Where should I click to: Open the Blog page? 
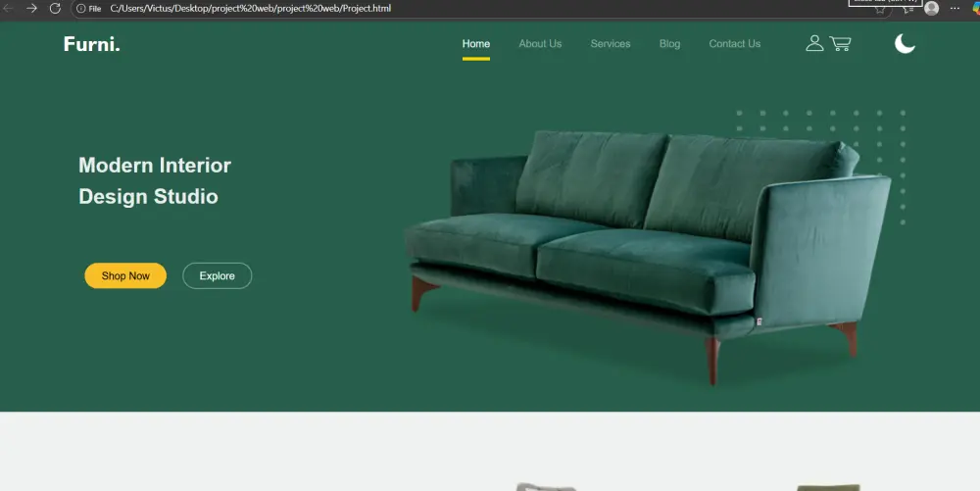pos(669,44)
